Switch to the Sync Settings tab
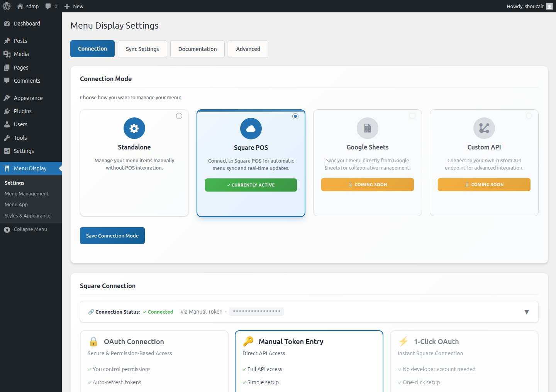Image resolution: width=556 pixels, height=392 pixels. click(142, 49)
